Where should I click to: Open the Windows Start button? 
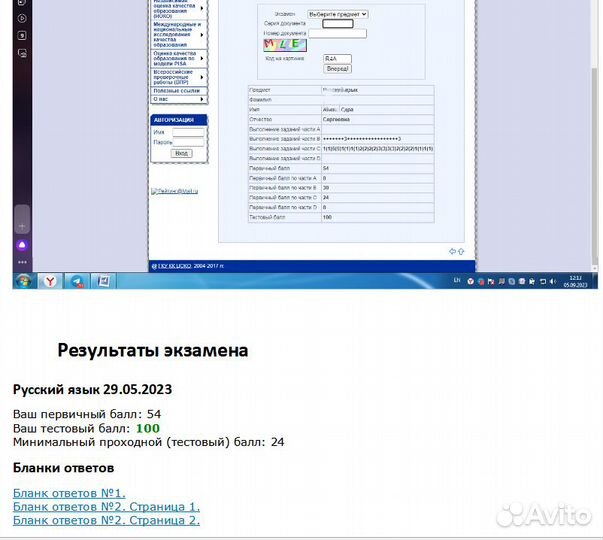tap(24, 281)
